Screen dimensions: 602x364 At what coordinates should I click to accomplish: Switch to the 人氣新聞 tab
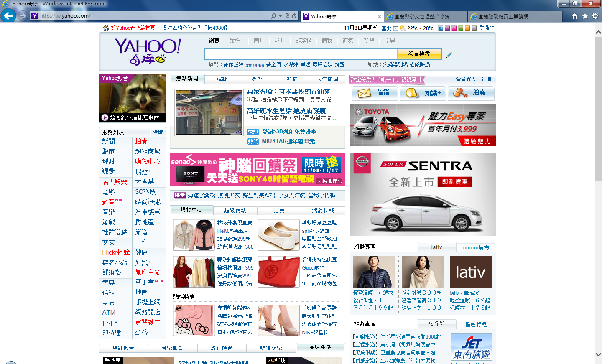327,79
